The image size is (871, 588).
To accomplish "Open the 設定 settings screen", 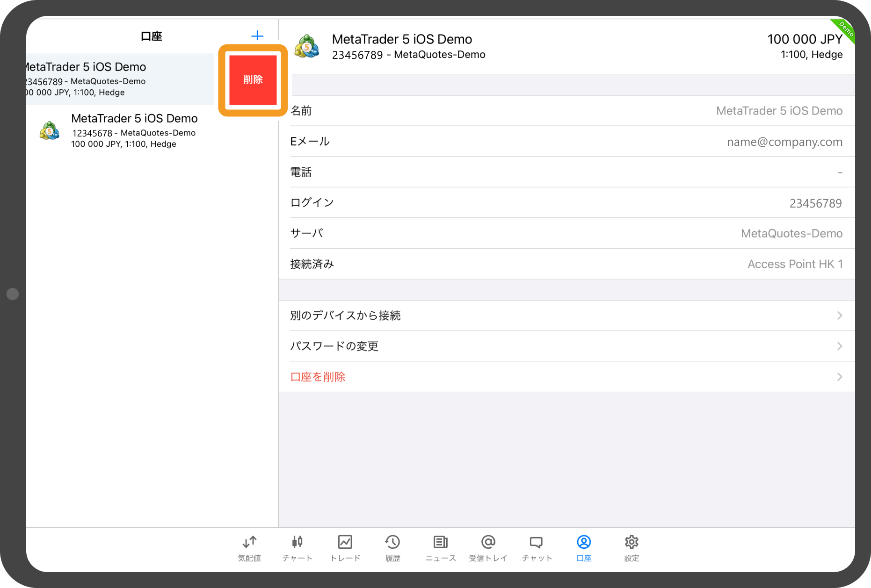I will 631,548.
